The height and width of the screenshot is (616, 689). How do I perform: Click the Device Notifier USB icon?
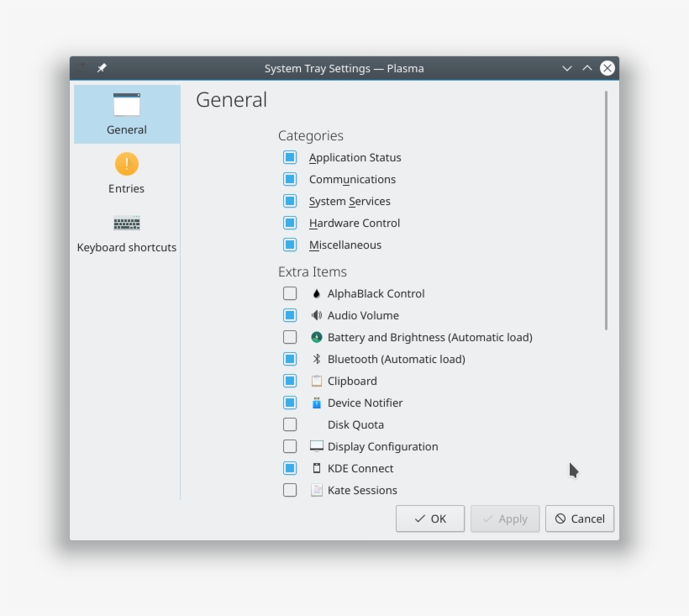tap(317, 403)
